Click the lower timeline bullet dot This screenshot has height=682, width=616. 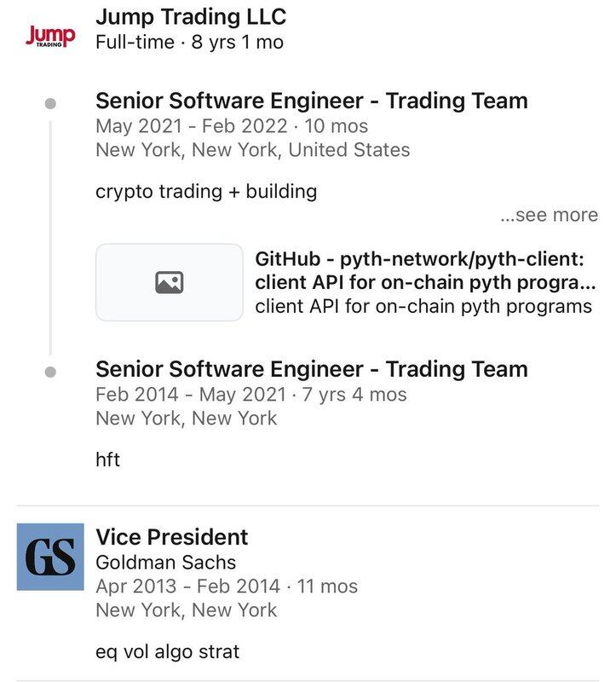click(x=50, y=372)
